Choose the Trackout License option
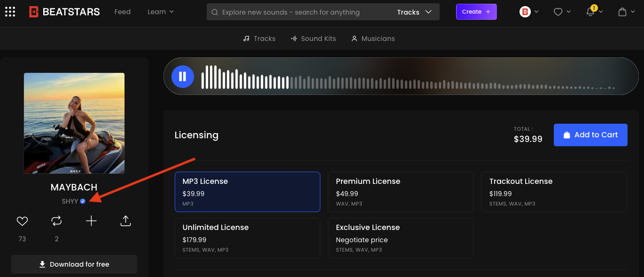 click(554, 191)
